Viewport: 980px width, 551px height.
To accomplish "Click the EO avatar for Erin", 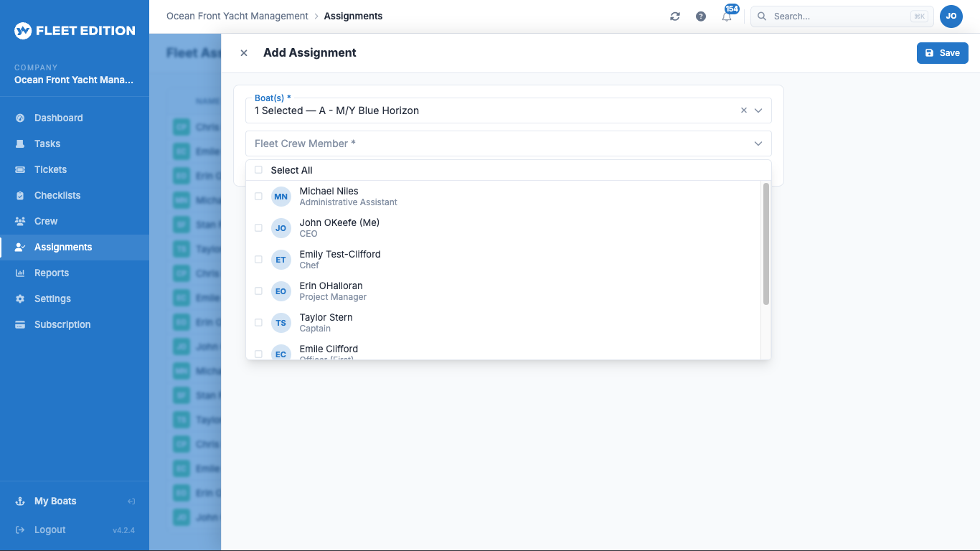I will 281,291.
